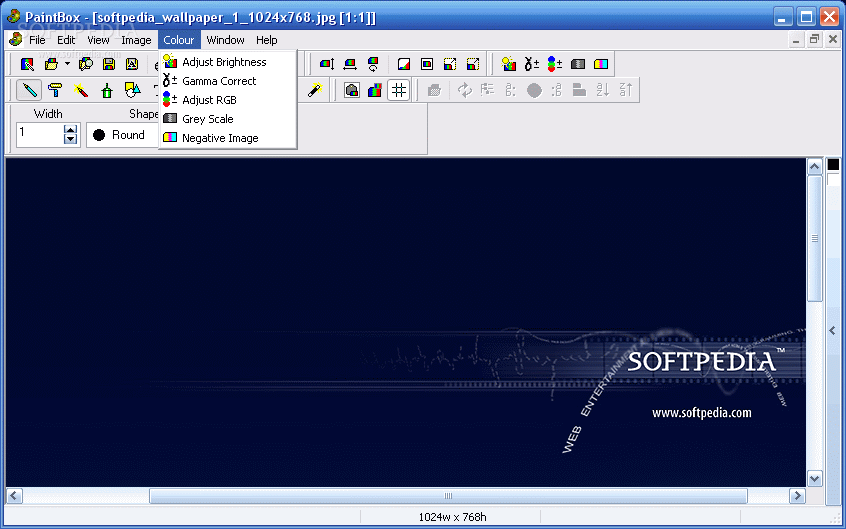Screen dimensions: 846x529
Task: Choose Adjust RGB menu entry
Action: coord(227,100)
